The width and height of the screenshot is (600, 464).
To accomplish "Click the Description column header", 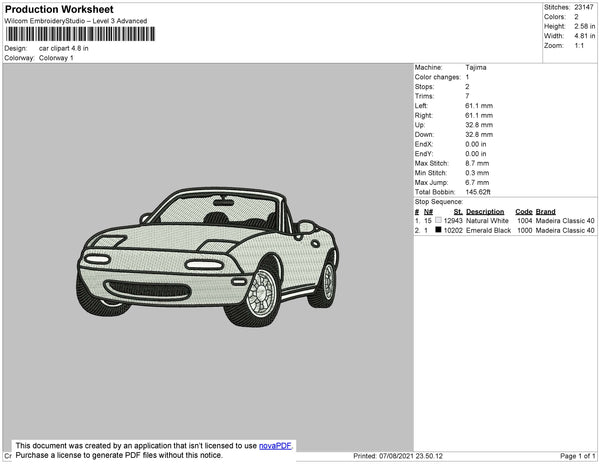I will (x=485, y=211).
